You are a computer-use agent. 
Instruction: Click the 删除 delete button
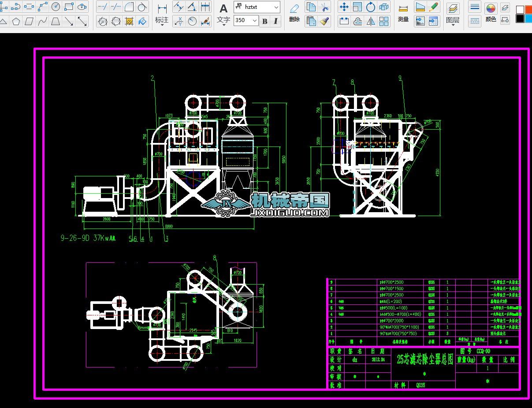tap(294, 19)
